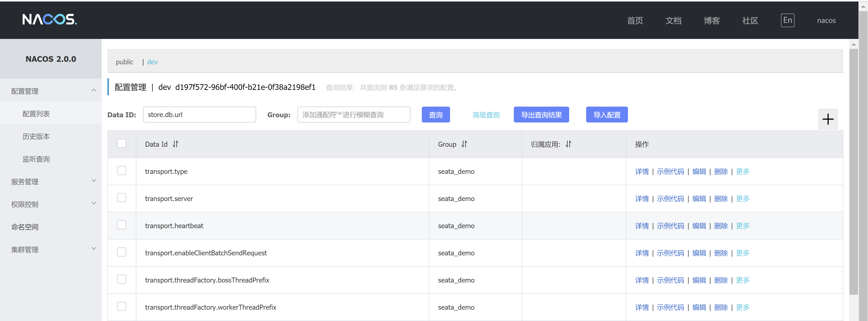Open 更多 menu for transport.enableClientBatchSendRequest

point(743,253)
